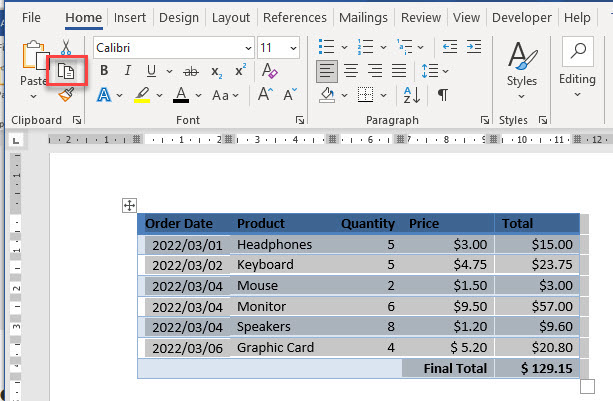This screenshot has height=401, width=613.
Task: Select the Format Painter brush
Action: point(67,95)
